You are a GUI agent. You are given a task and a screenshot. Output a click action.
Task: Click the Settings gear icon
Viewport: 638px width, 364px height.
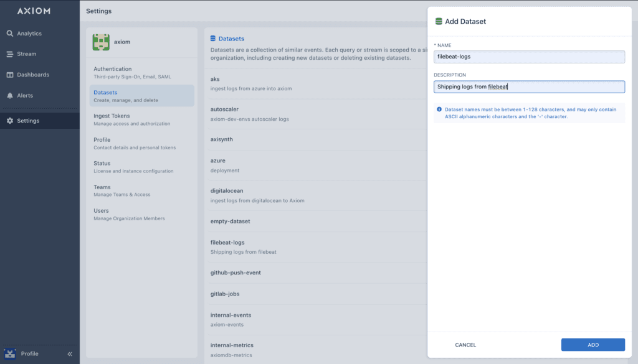point(10,121)
